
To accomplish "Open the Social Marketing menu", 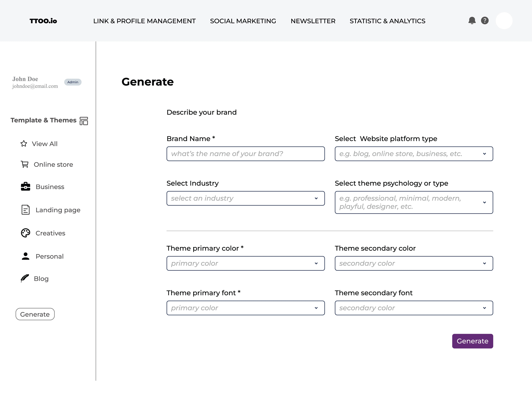I will [x=243, y=21].
